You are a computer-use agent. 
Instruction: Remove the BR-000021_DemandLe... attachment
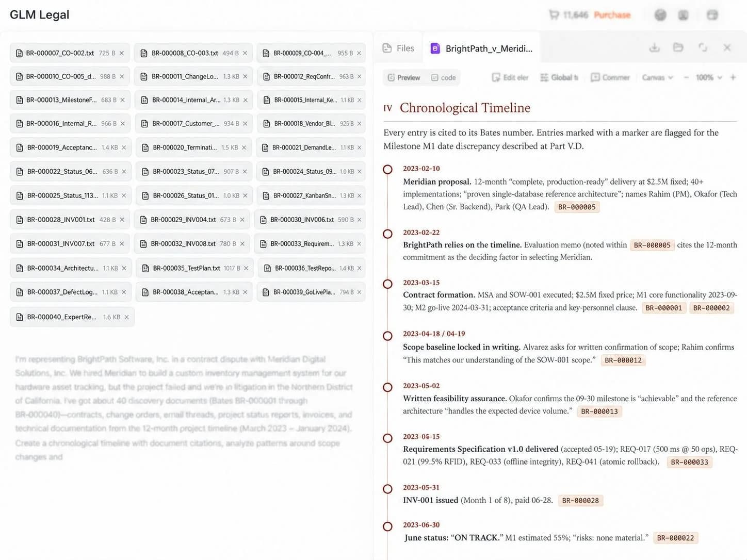click(360, 147)
